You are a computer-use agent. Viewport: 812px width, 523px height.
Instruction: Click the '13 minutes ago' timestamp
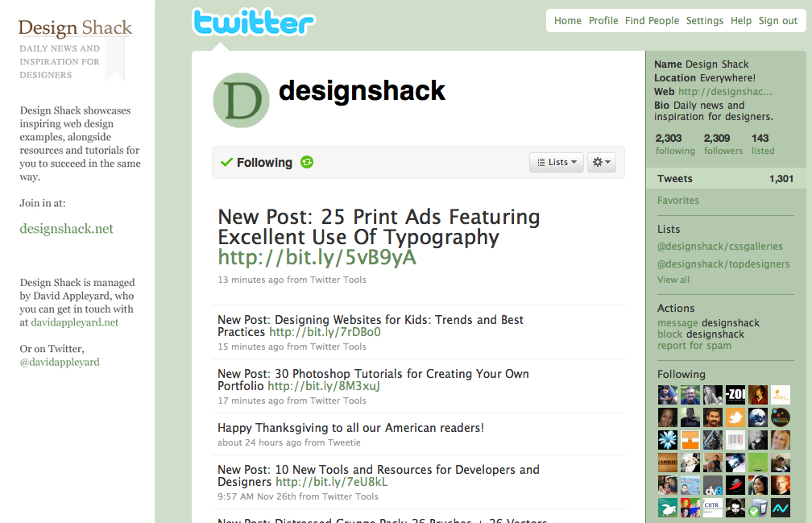point(251,280)
